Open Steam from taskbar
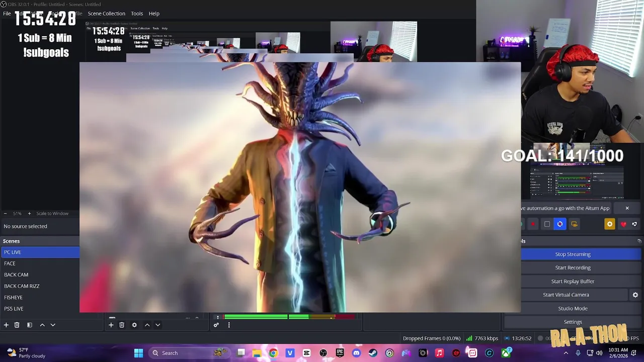 coord(373,353)
